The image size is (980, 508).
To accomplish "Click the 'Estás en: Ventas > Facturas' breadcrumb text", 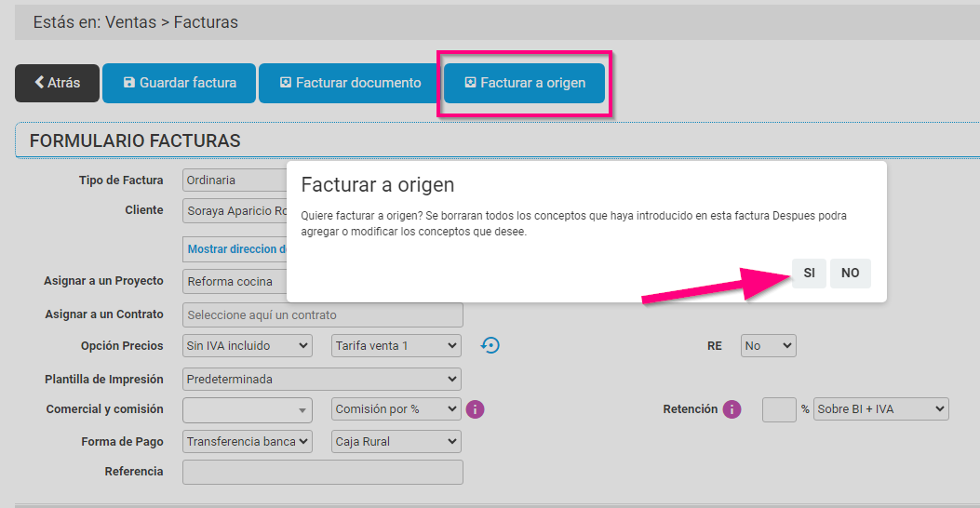I will [136, 22].
